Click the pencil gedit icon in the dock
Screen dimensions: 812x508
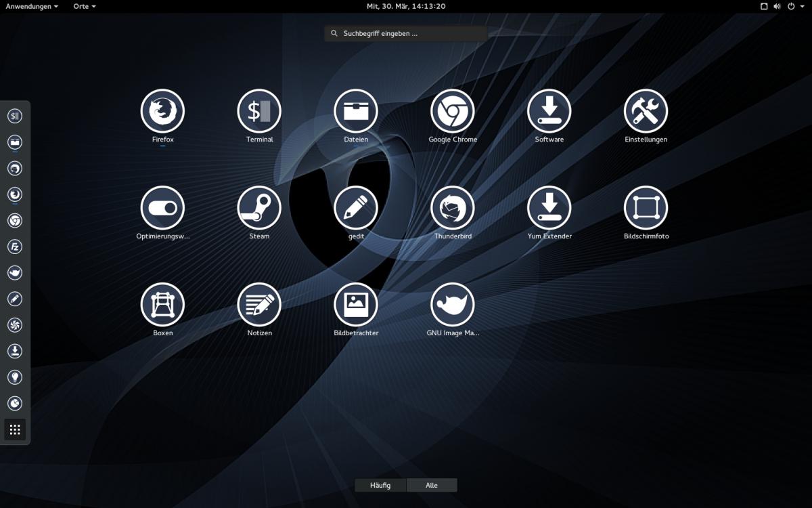15,299
